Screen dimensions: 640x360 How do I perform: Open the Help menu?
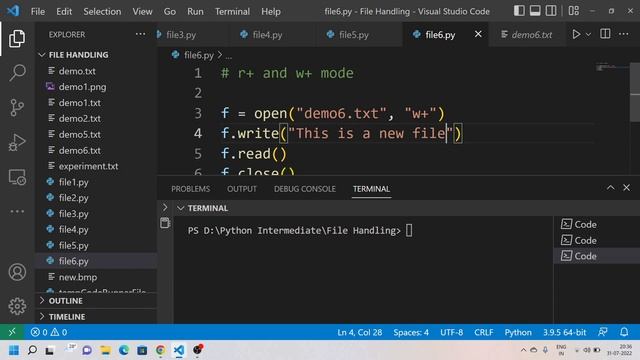[271, 11]
